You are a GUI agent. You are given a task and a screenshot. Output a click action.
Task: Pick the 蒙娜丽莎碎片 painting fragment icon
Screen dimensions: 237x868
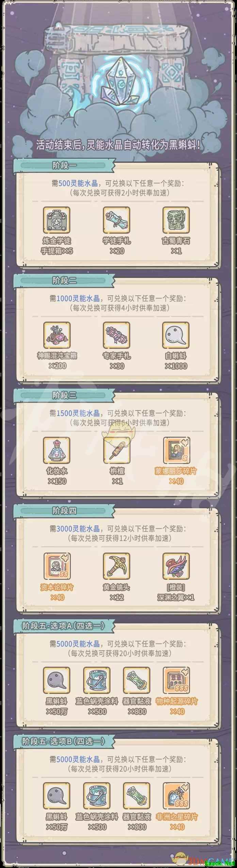coord(176,450)
